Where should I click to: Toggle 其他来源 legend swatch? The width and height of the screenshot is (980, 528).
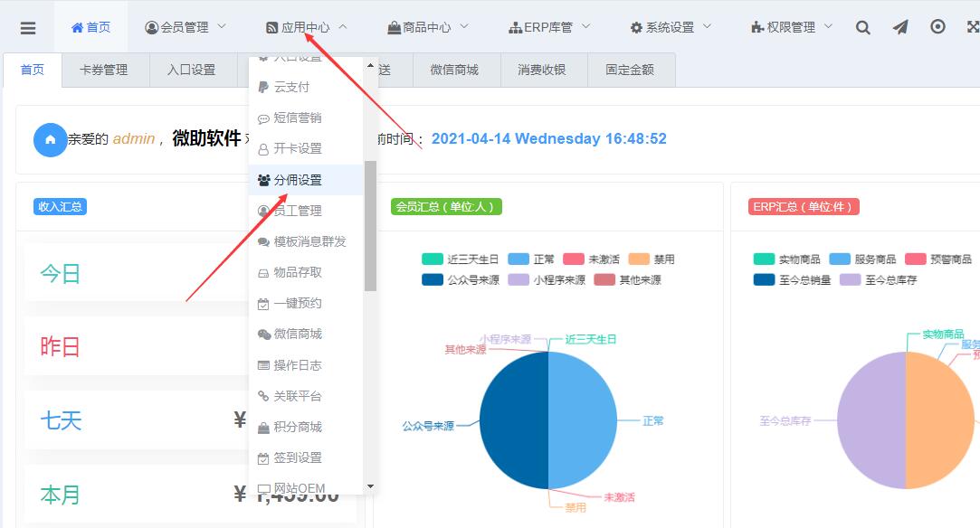pyautogui.click(x=604, y=279)
